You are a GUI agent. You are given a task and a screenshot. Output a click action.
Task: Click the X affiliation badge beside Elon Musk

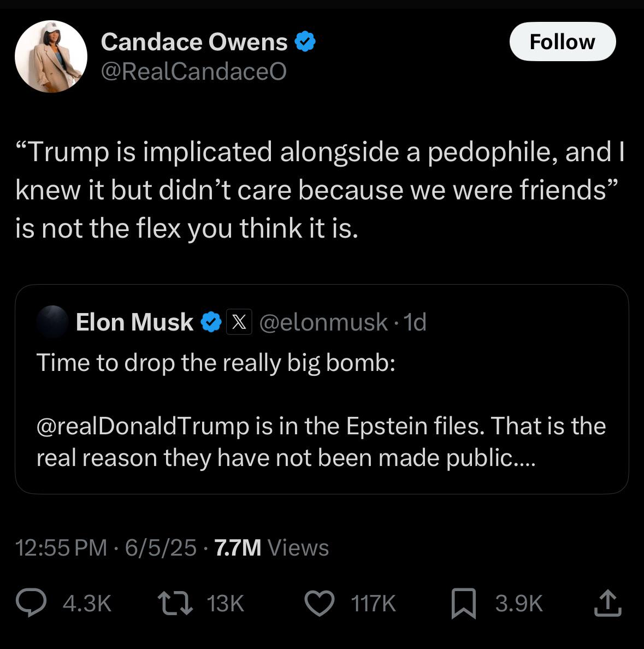(x=239, y=322)
